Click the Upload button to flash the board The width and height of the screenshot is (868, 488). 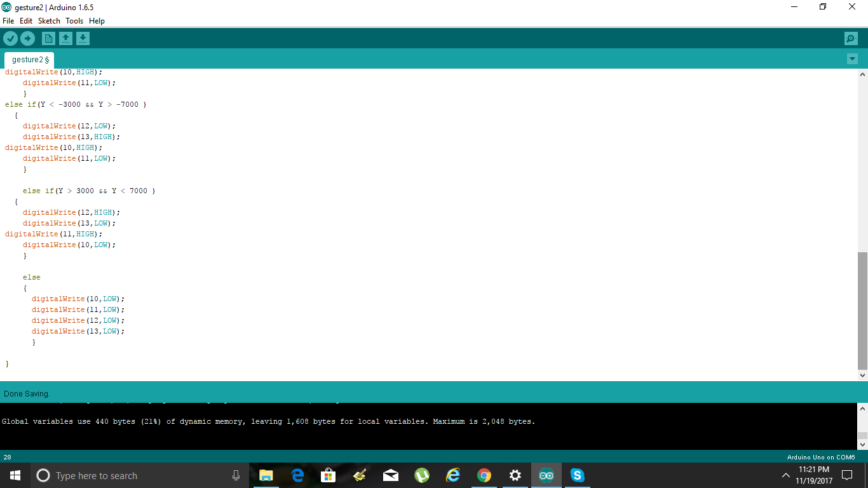click(27, 38)
